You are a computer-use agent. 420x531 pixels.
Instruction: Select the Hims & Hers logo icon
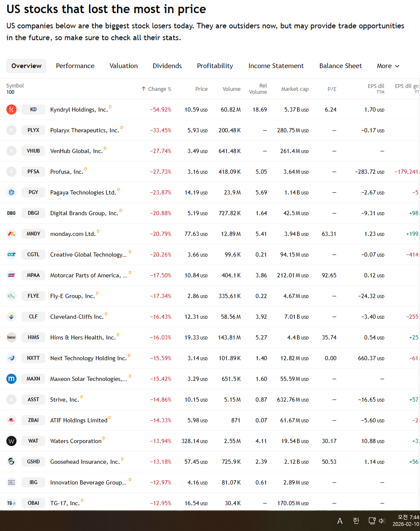click(11, 337)
